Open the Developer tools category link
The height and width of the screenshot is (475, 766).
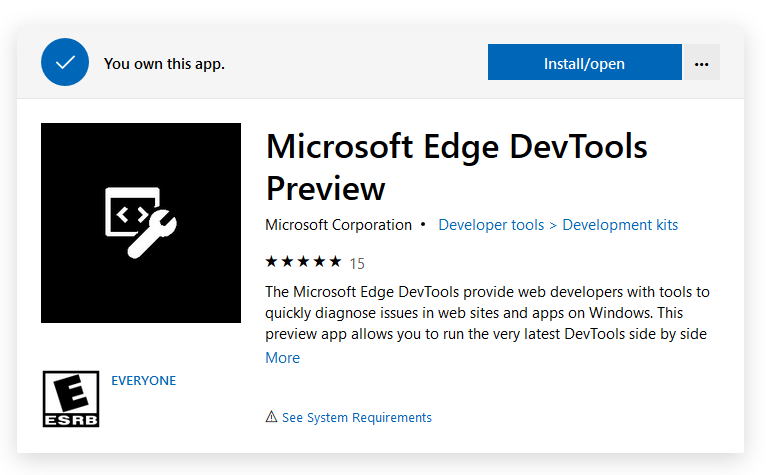[x=491, y=225]
